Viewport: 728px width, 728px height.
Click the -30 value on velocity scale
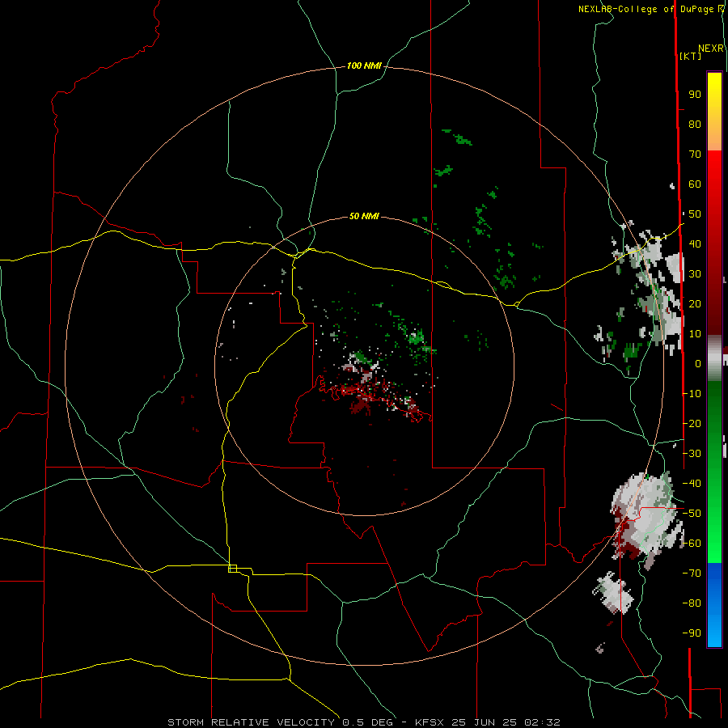click(x=692, y=454)
